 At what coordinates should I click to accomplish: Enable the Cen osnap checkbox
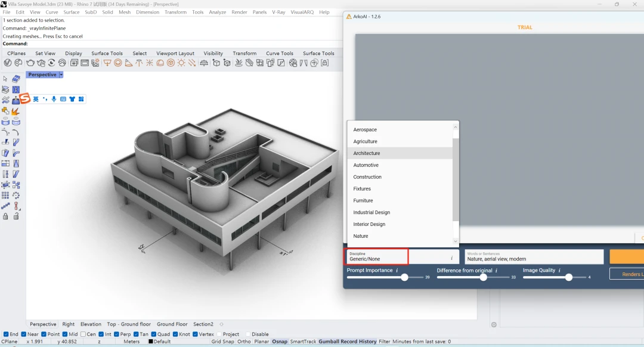click(x=83, y=334)
